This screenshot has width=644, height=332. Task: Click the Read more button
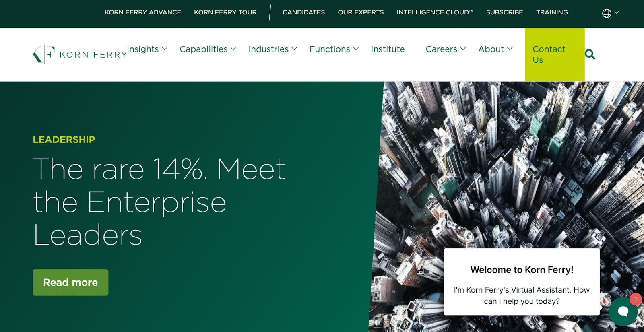70,282
